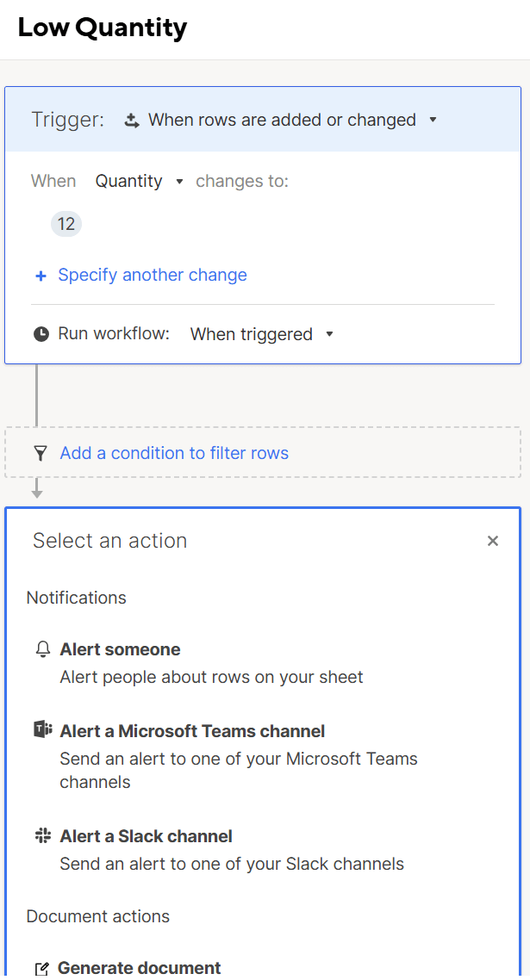Pick the Alert a Slack channel action

tap(147, 836)
